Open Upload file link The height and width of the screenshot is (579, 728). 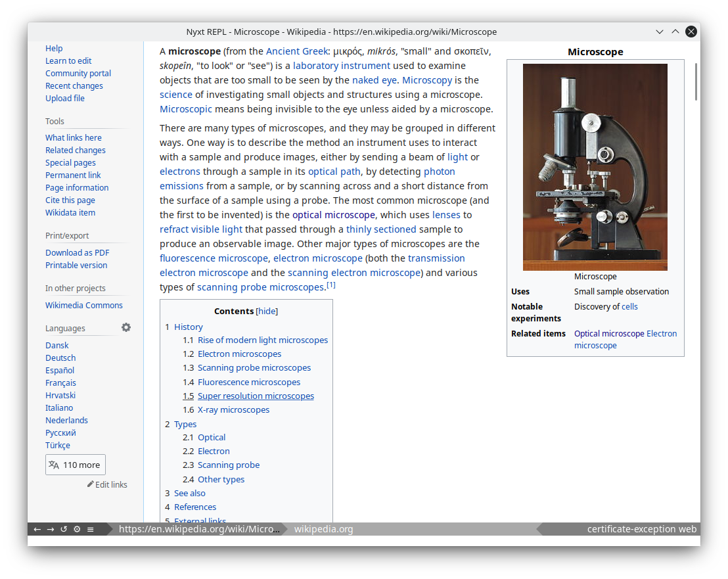[x=65, y=99]
